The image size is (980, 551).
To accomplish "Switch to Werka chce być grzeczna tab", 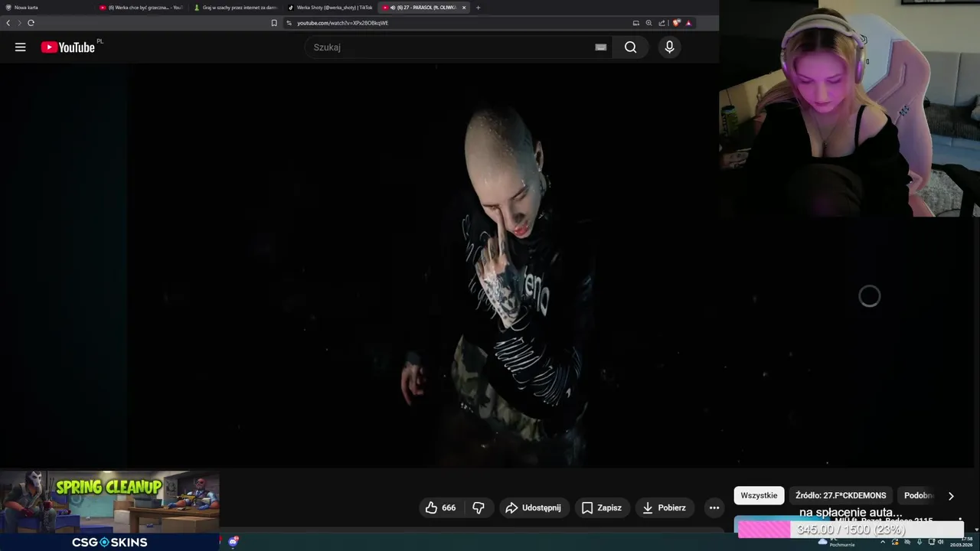I will point(142,8).
